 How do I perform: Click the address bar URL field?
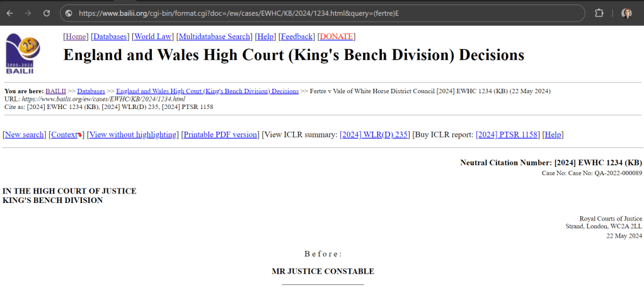pos(315,13)
